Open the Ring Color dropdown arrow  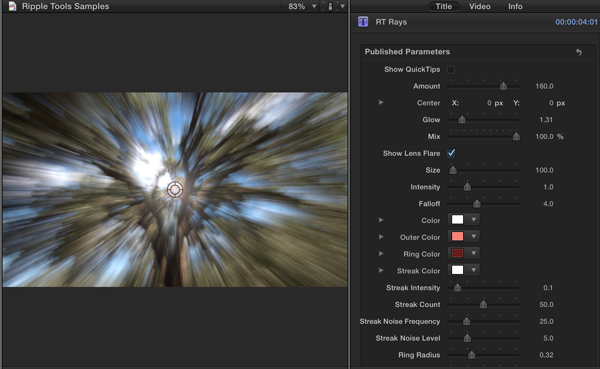[x=474, y=253]
